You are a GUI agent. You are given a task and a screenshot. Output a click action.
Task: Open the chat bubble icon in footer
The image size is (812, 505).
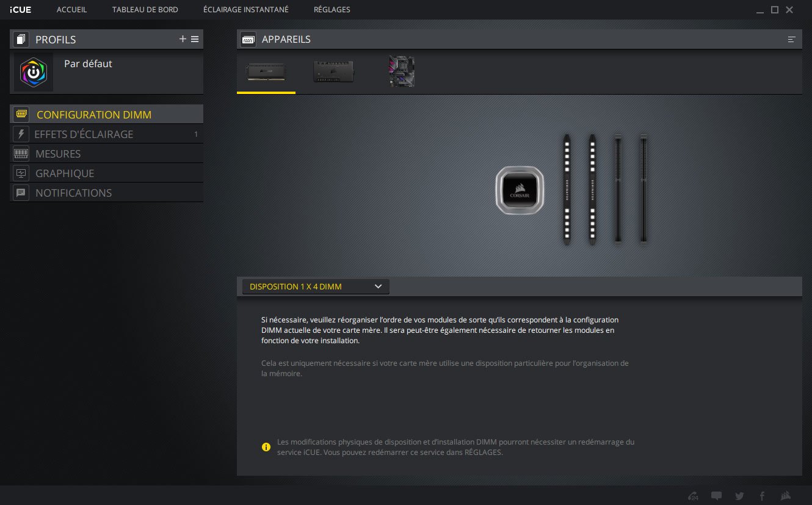point(717,496)
